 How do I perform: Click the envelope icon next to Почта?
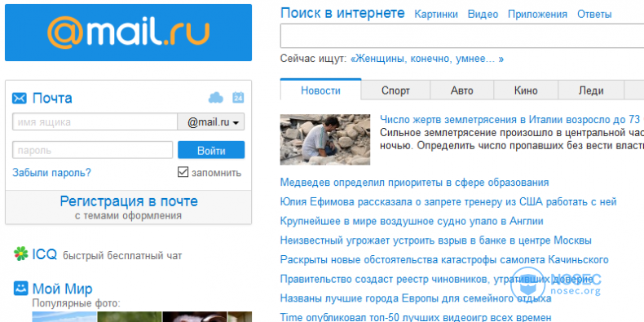pyautogui.click(x=20, y=98)
